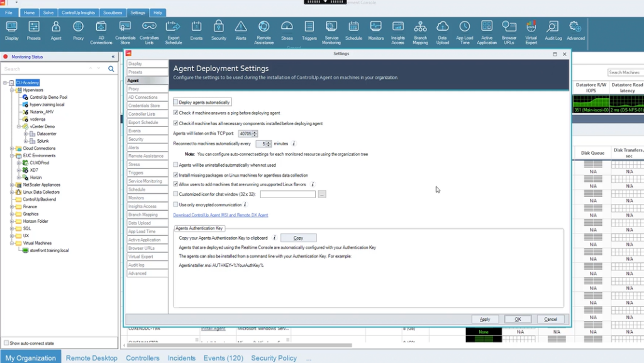Enable Deploy agents automatically checkbox
This screenshot has width=644, height=363.
click(x=176, y=103)
